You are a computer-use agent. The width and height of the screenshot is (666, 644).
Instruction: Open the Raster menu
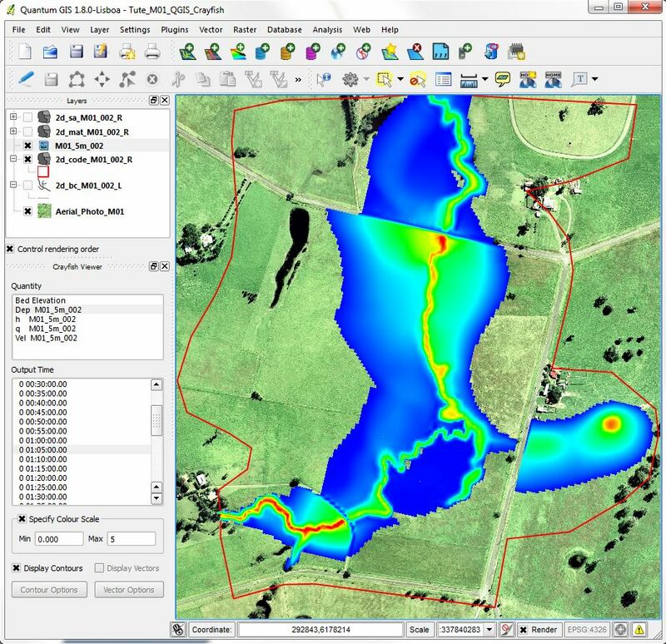tap(245, 29)
